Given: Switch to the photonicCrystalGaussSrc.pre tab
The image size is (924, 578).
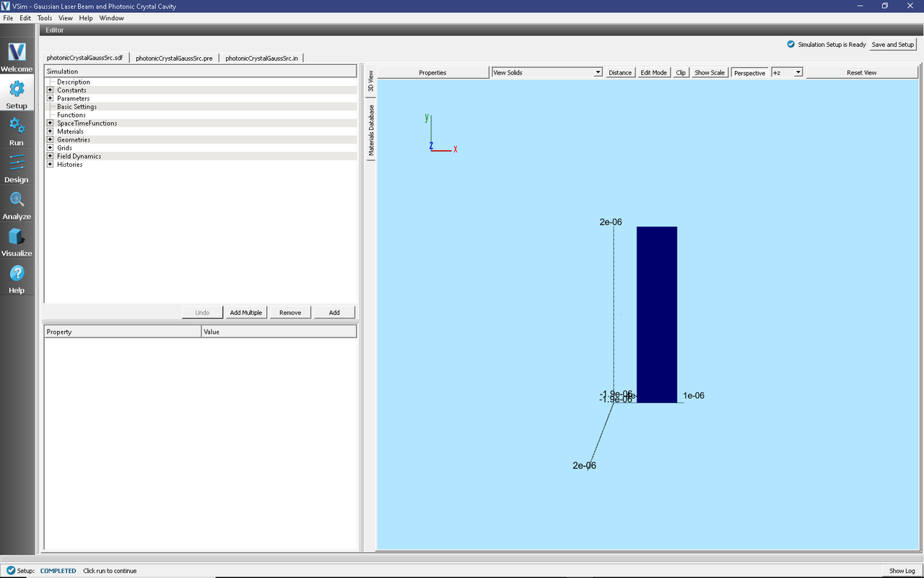Looking at the screenshot, I should (173, 57).
